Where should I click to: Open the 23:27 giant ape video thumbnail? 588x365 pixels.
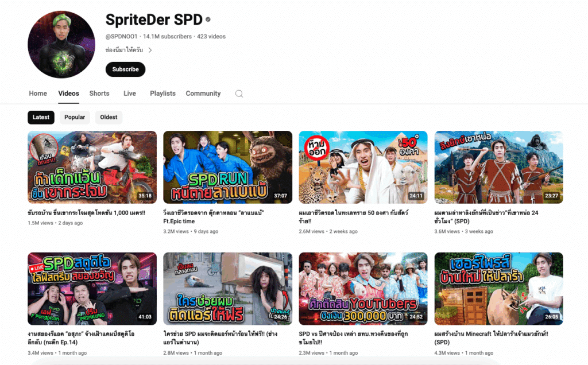coord(498,167)
